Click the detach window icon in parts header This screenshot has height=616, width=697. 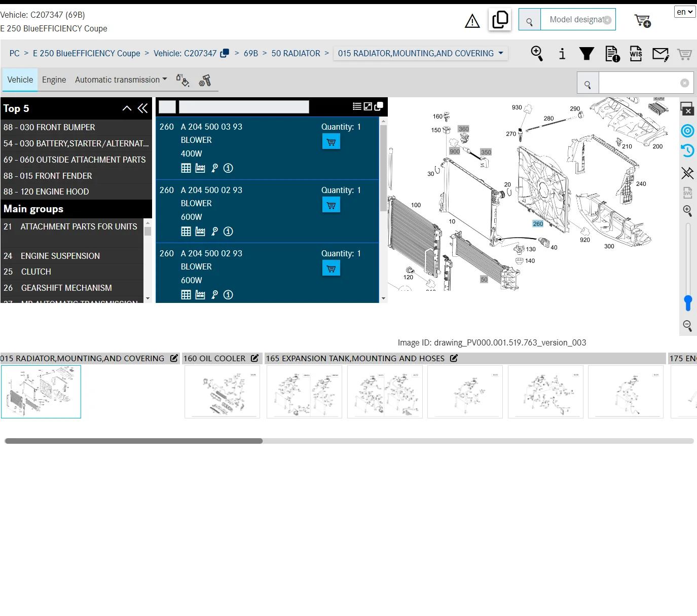[x=379, y=106]
